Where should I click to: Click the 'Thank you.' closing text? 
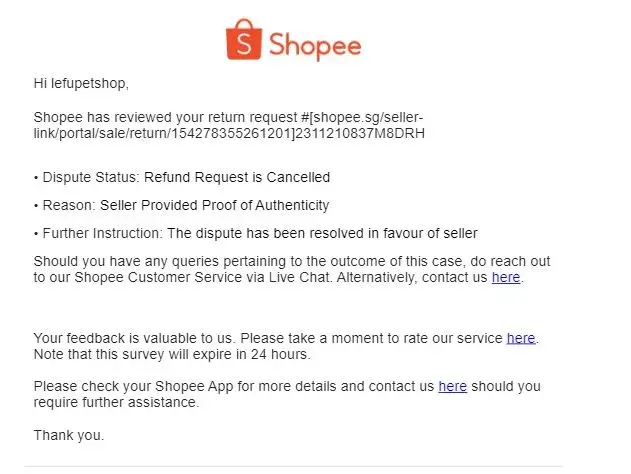(x=69, y=435)
